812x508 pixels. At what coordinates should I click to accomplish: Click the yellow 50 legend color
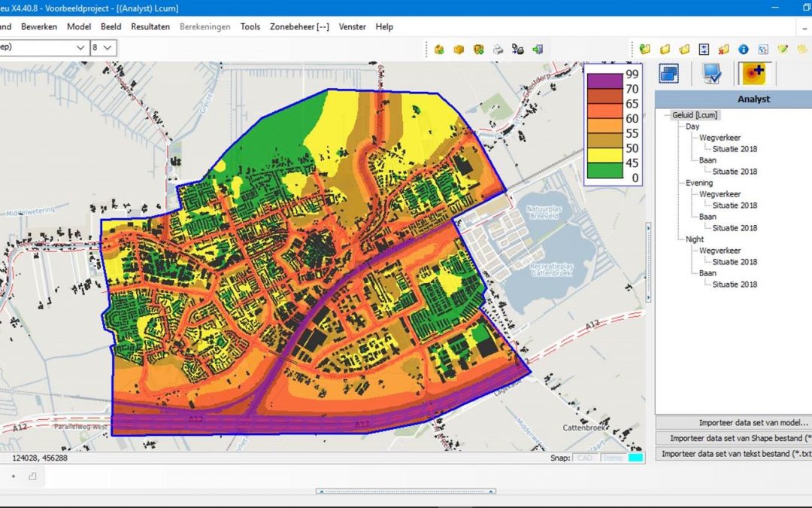tap(604, 155)
